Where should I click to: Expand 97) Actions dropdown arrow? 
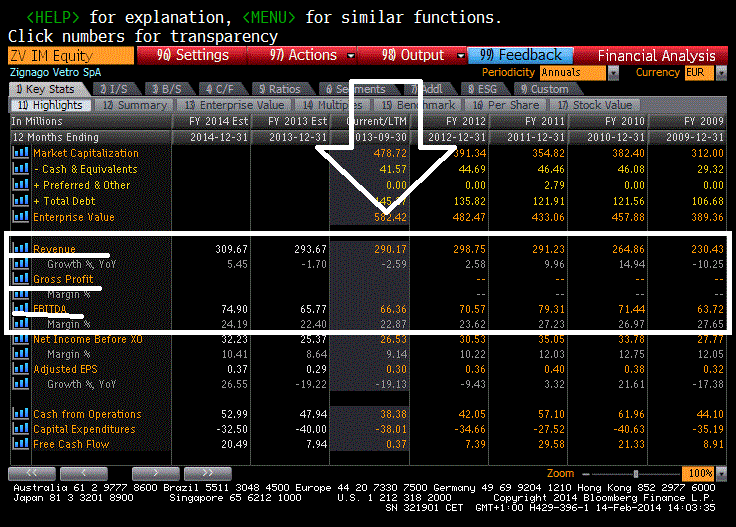pos(351,56)
